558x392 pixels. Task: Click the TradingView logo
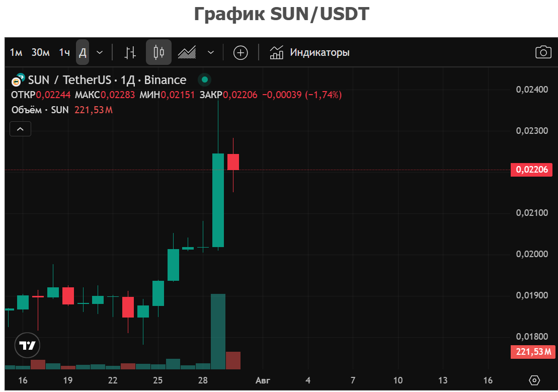(27, 345)
